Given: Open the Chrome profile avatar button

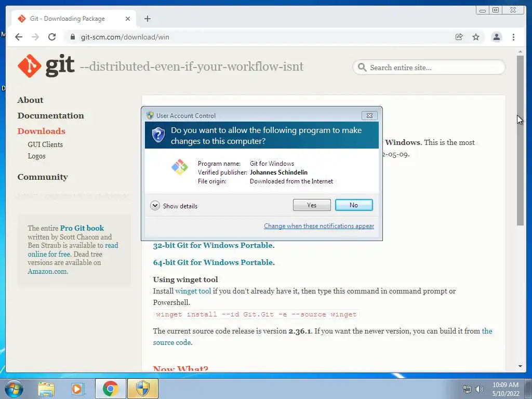Looking at the screenshot, I should tap(496, 37).
